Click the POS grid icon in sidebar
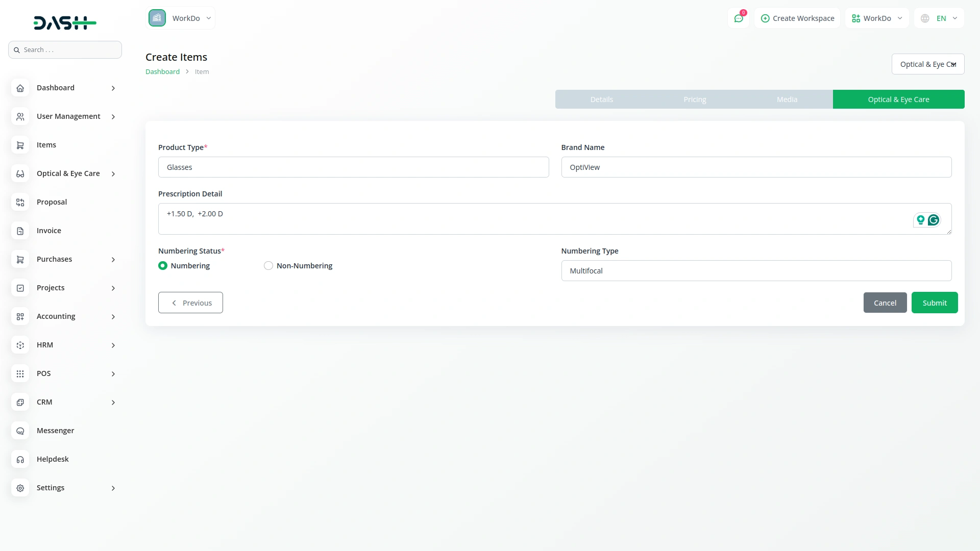The height and width of the screenshot is (551, 980). [20, 373]
